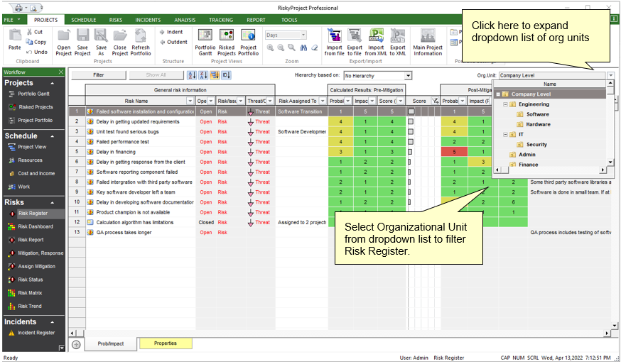Viewport: 621px width, 364px height.
Task: Toggle the Score checkbox in the Unit test row
Action: coord(411,132)
